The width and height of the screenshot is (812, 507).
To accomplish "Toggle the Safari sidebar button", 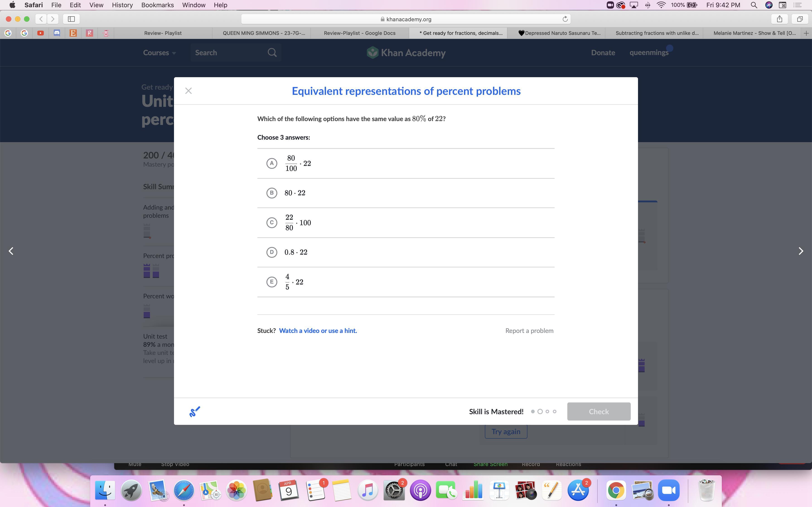I will 71,19.
